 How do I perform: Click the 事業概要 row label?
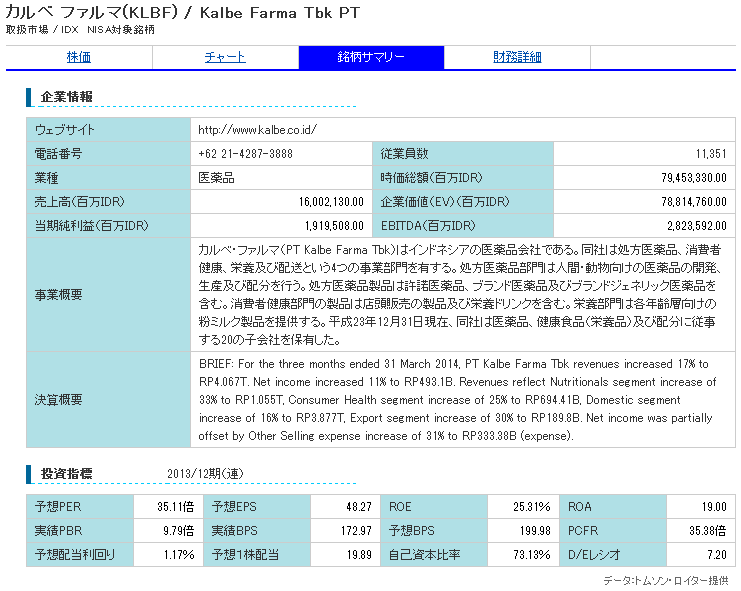pos(108,295)
